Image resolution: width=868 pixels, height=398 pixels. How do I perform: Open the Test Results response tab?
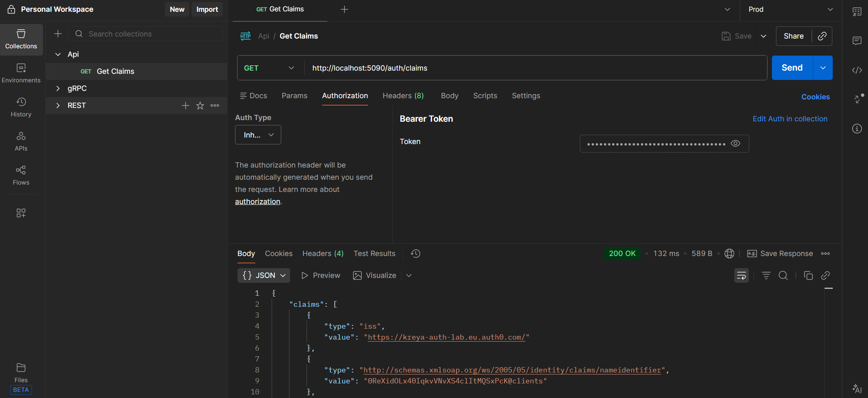coord(374,254)
